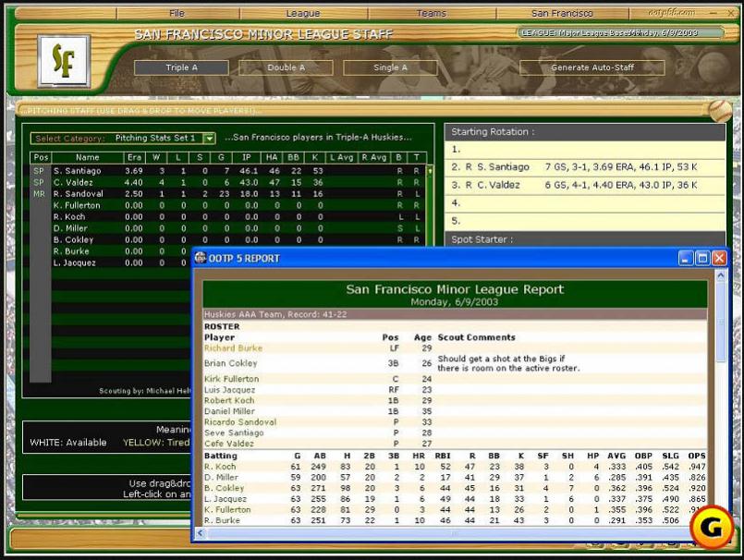Screen dimensions: 744x560
Task: Close the OOTP 5 Report window
Action: [x=719, y=258]
